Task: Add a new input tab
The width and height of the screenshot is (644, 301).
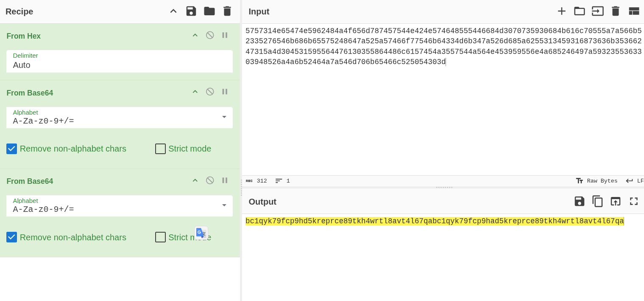Action: coord(561,11)
